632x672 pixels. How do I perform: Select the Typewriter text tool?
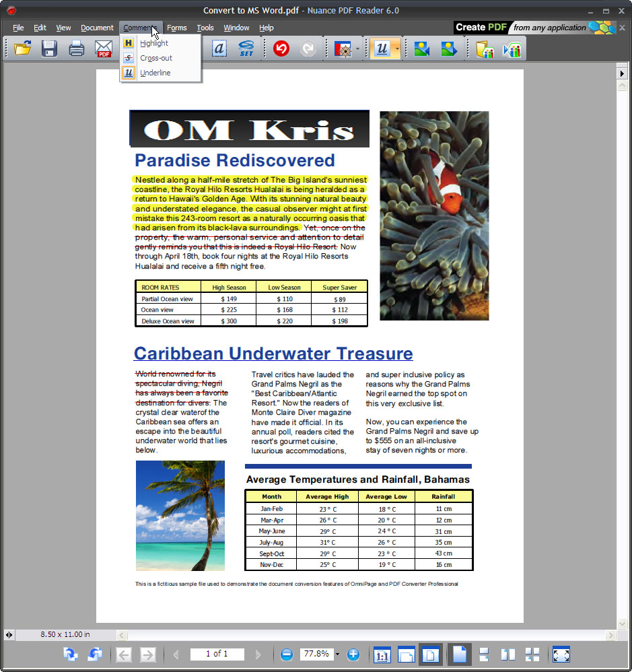pos(219,48)
